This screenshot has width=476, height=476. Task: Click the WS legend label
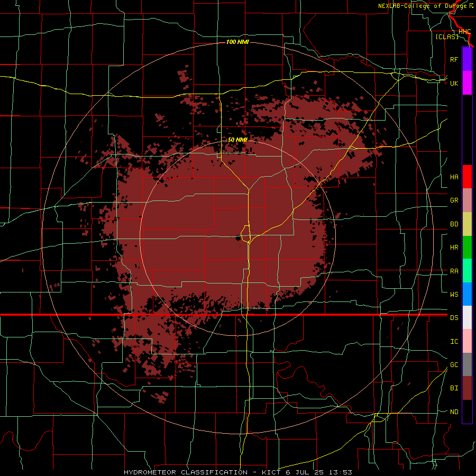[x=454, y=295]
